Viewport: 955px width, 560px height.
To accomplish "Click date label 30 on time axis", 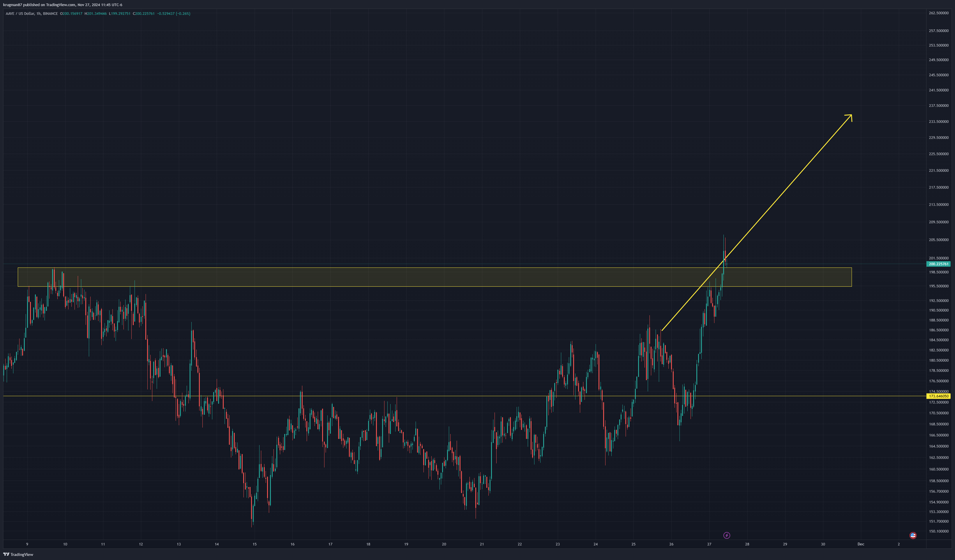I will (823, 544).
